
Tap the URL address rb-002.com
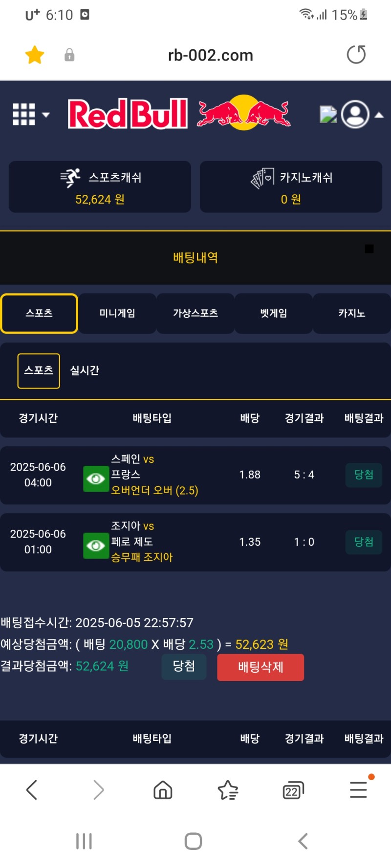[210, 55]
